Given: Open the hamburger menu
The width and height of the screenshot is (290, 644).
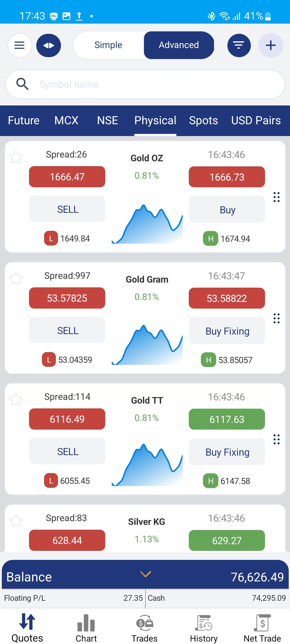Looking at the screenshot, I should point(19,45).
